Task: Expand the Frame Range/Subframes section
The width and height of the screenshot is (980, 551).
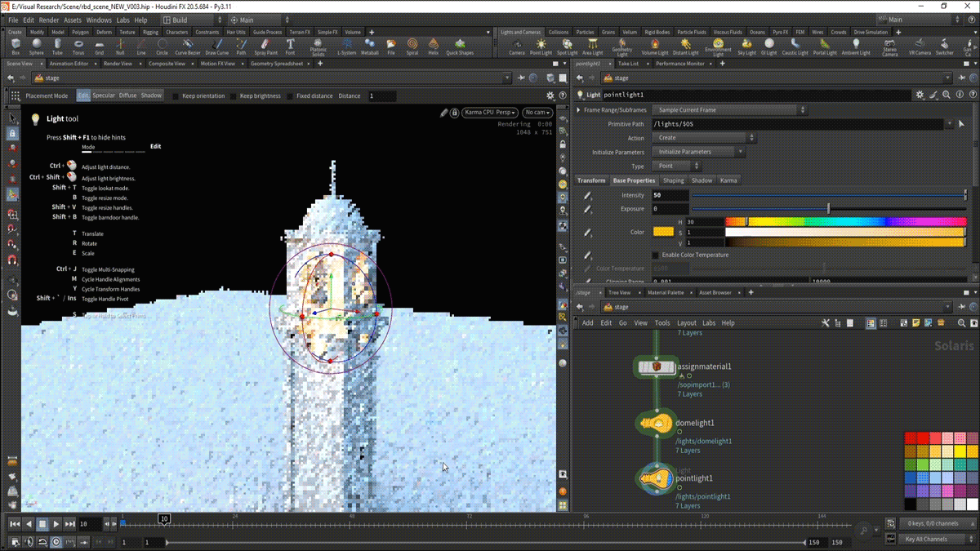Action: pos(579,110)
